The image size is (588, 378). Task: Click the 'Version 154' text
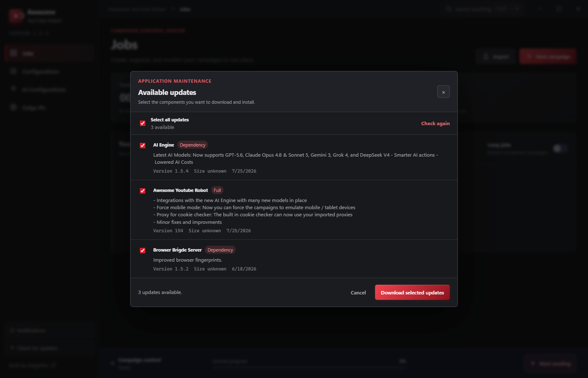[168, 231]
